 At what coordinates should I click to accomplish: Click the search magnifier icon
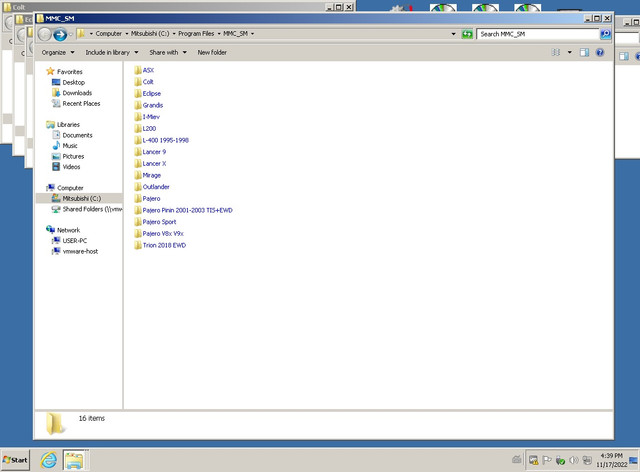click(605, 34)
